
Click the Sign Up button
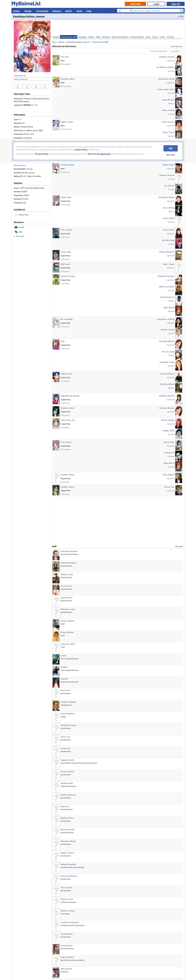click(175, 4)
